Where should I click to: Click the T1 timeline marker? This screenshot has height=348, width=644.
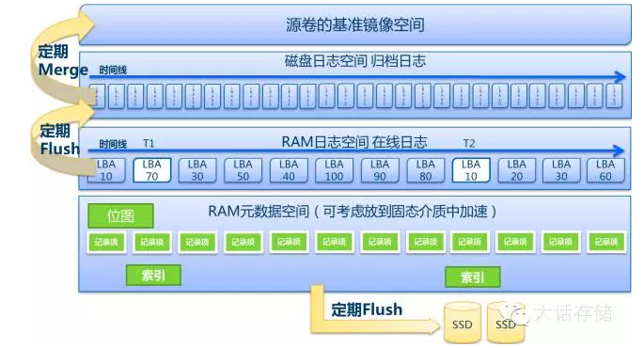pos(149,143)
